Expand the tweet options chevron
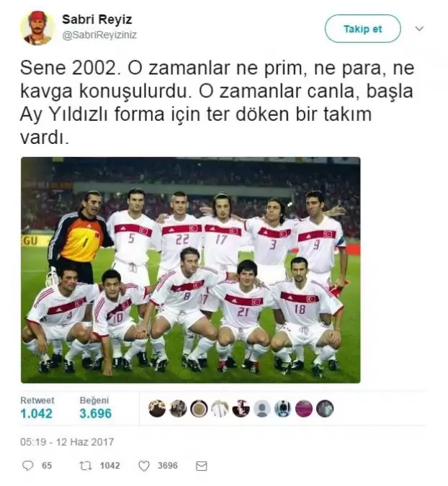 [419, 29]
